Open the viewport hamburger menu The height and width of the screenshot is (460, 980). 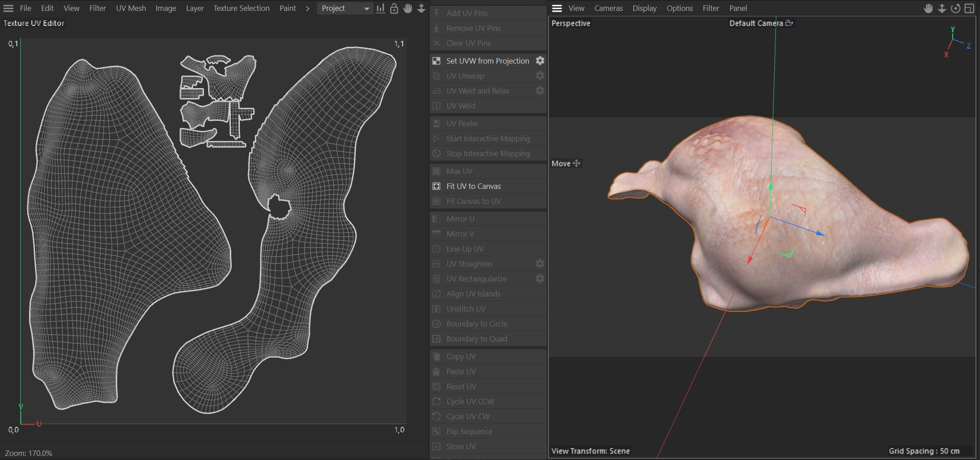point(557,8)
